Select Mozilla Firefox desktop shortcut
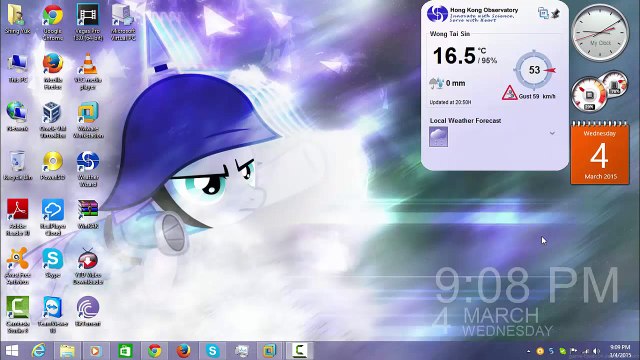640x360 pixels. (53, 71)
